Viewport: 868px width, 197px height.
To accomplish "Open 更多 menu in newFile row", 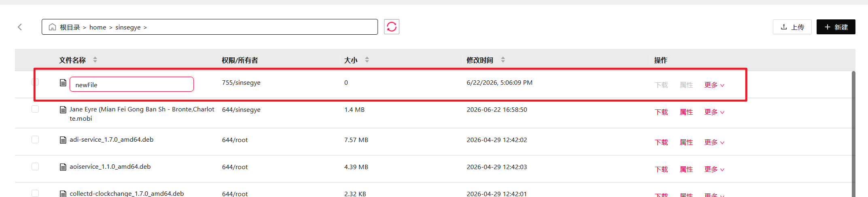I will tap(714, 85).
